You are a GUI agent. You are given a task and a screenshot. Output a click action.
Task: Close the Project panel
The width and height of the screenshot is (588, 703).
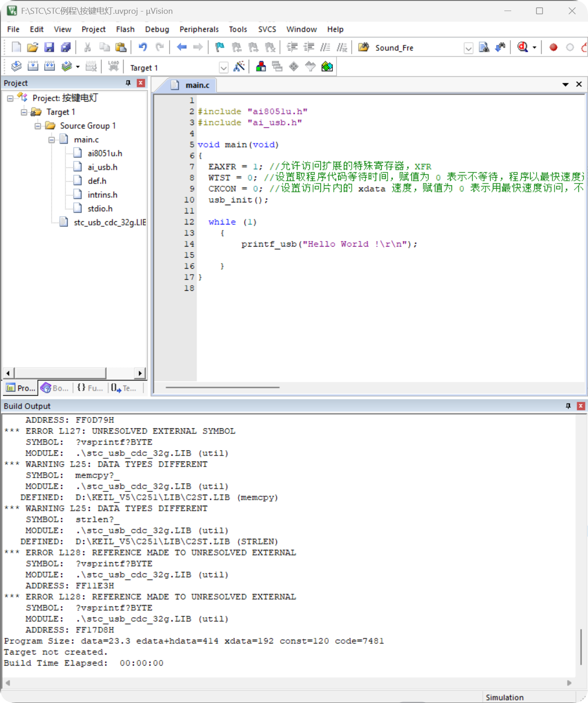tap(141, 83)
